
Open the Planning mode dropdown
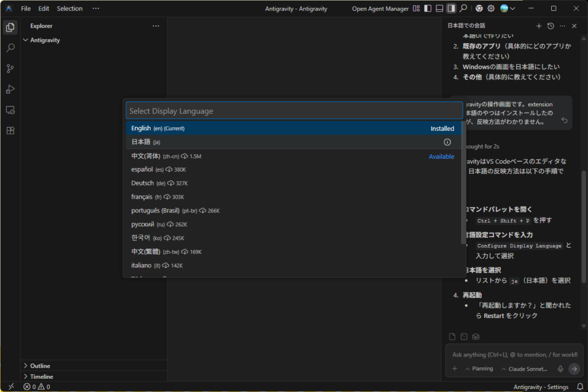pos(479,369)
